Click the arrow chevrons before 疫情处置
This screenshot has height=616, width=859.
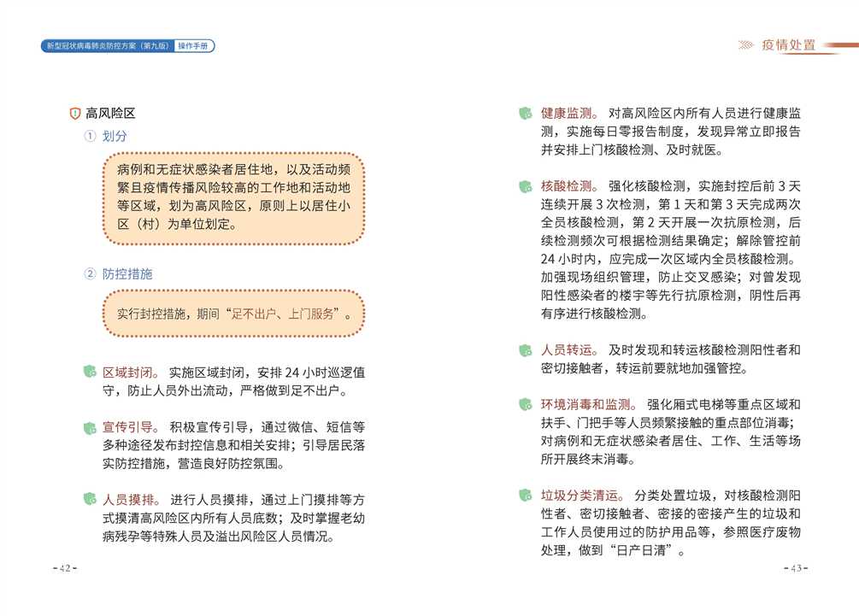pyautogui.click(x=745, y=45)
